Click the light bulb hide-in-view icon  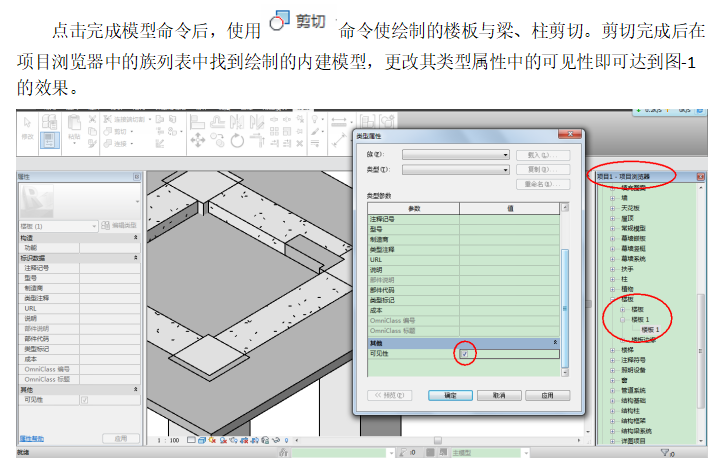(x=315, y=120)
